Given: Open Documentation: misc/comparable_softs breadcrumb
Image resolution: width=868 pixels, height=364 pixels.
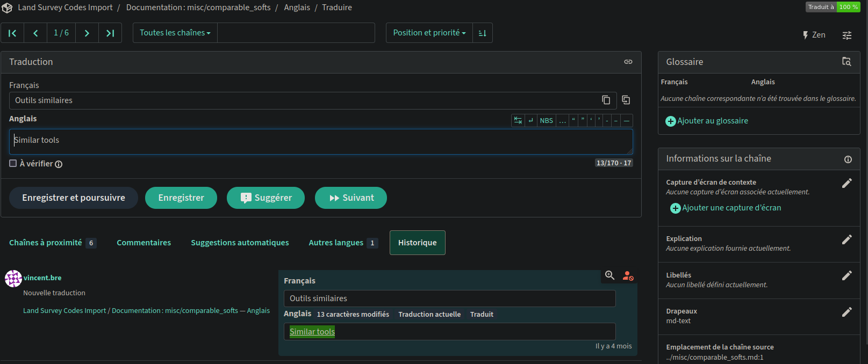Looking at the screenshot, I should (198, 8).
